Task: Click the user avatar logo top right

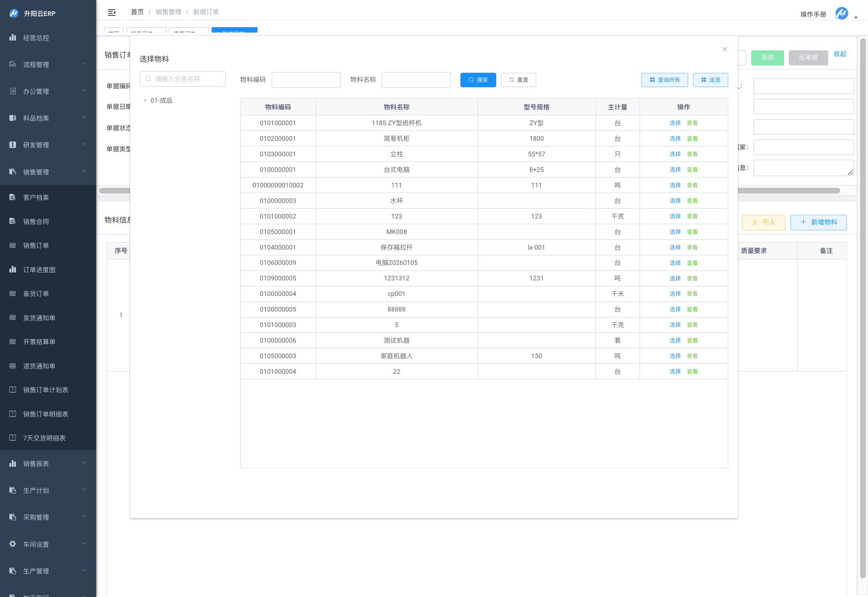Action: tap(841, 14)
